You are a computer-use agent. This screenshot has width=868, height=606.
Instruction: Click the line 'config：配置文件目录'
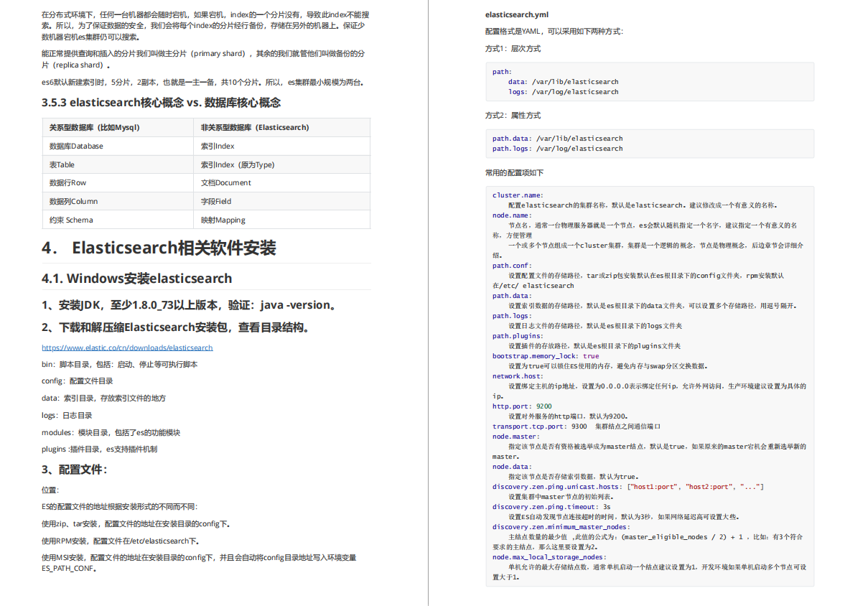77,381
